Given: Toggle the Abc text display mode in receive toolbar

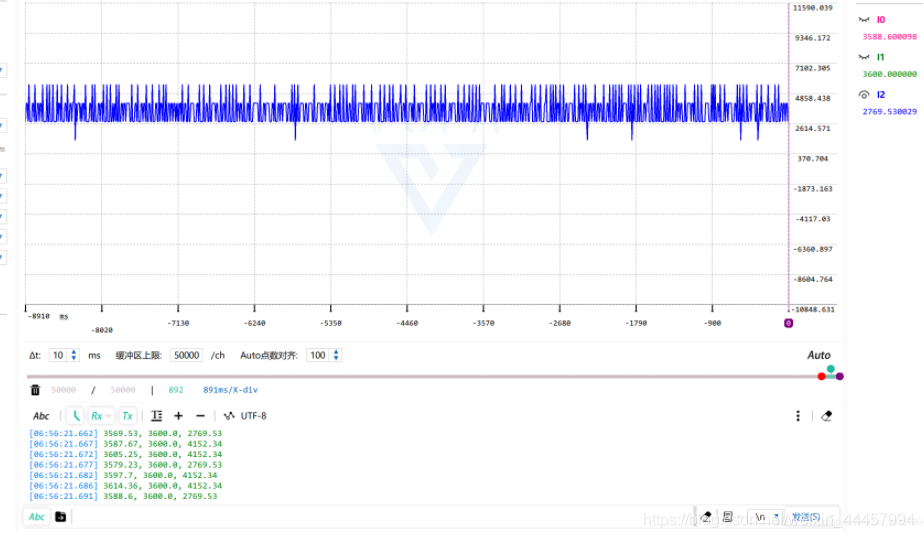Looking at the screenshot, I should [x=41, y=416].
